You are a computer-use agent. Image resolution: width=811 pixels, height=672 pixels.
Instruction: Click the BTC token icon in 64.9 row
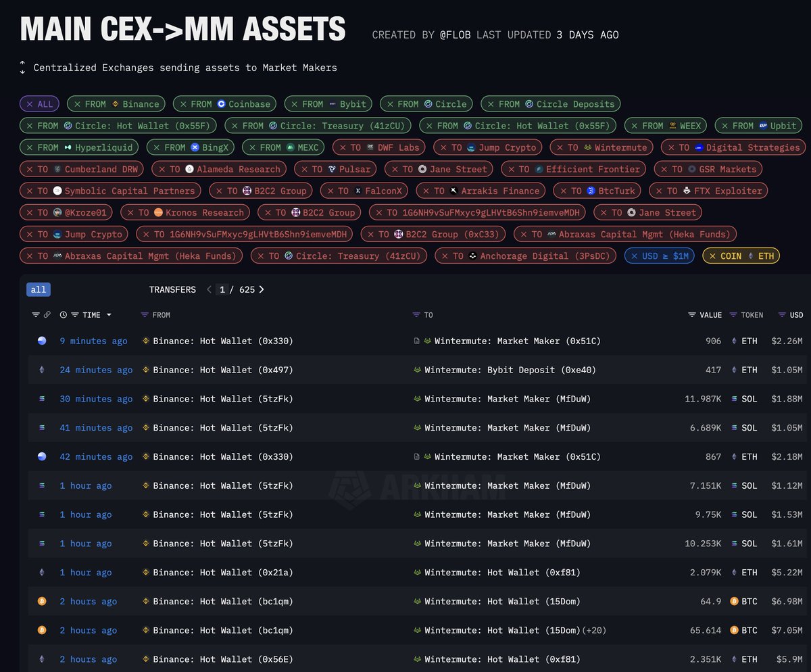(x=735, y=602)
